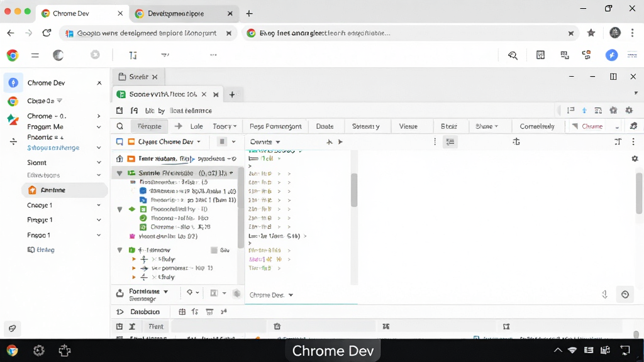644x362 pixels.
Task: Toggle the square checkbox beside Chyare Chrome Dev
Action: pyautogui.click(x=119, y=141)
